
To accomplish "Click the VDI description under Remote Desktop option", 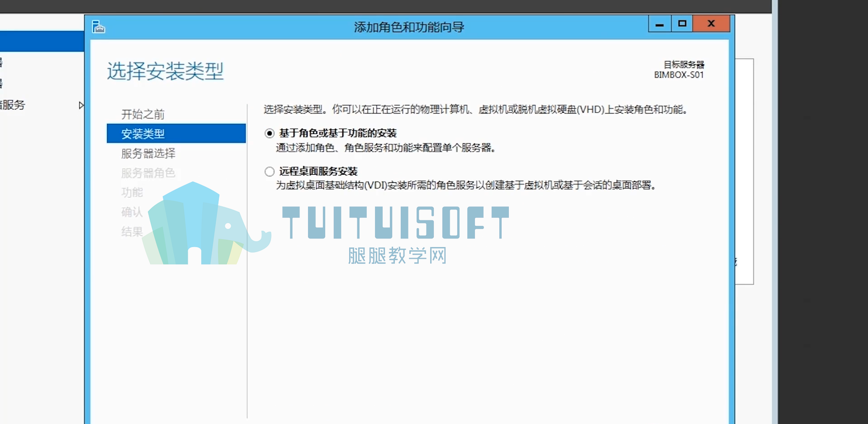I will pos(466,186).
